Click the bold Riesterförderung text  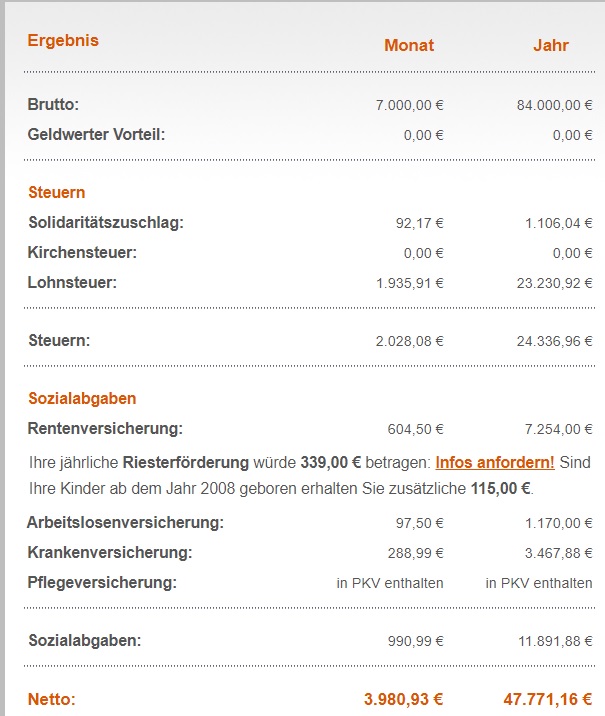click(x=184, y=463)
